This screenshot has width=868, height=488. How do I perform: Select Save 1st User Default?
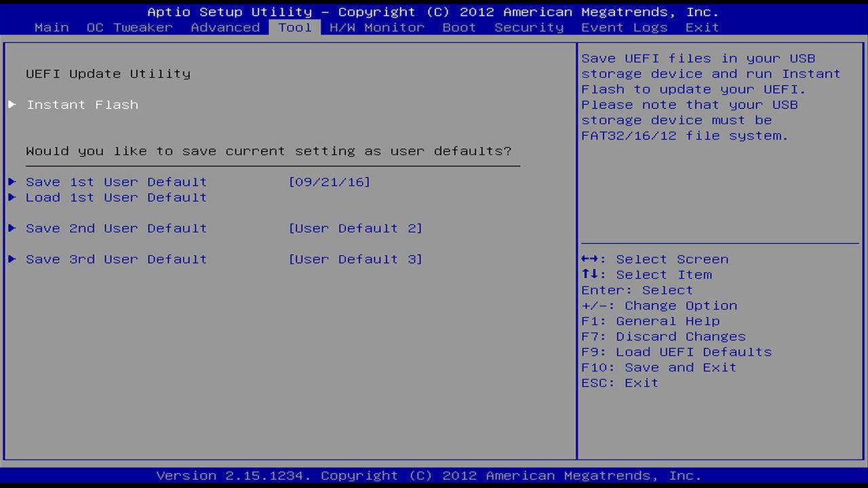point(116,182)
